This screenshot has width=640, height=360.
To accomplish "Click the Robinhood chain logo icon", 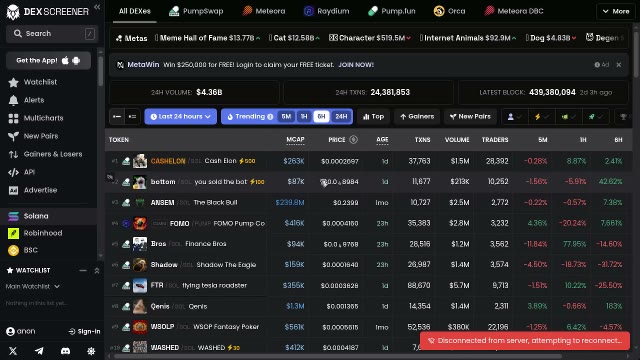I will coord(13,233).
